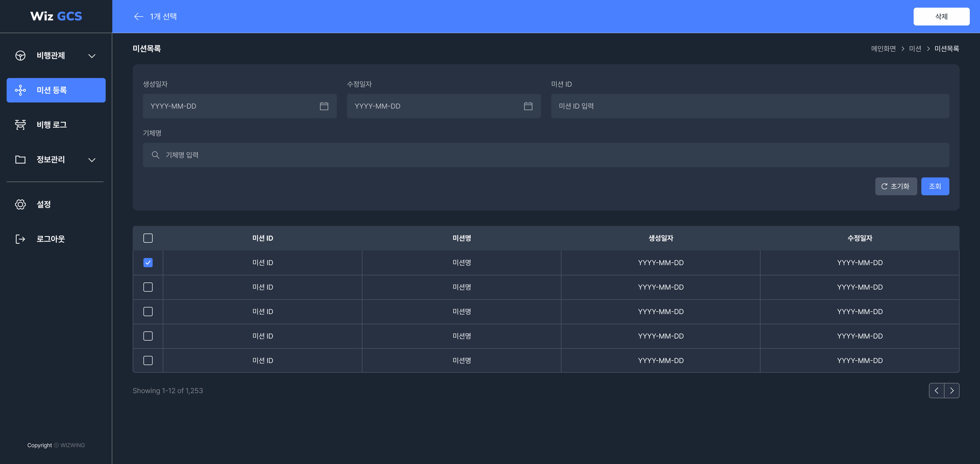This screenshot has width=980, height=464.
Task: Open the 미션 등록 sidebar menu
Action: tap(56, 90)
